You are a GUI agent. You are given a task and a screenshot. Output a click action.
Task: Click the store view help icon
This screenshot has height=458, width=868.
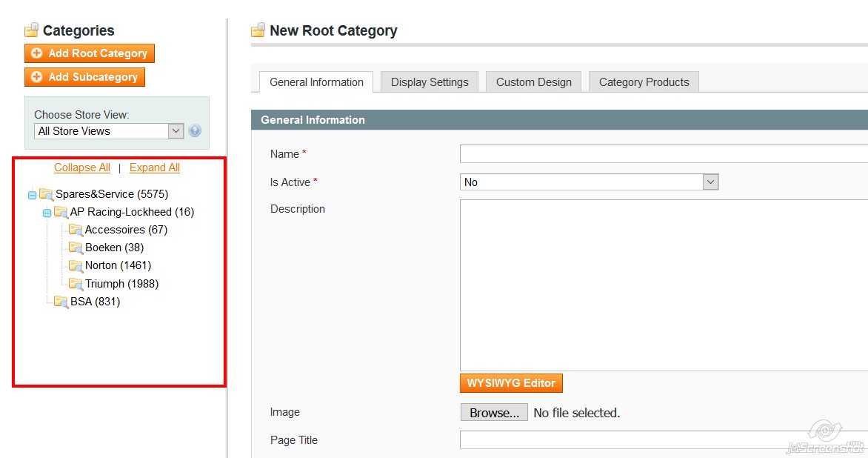tap(195, 131)
